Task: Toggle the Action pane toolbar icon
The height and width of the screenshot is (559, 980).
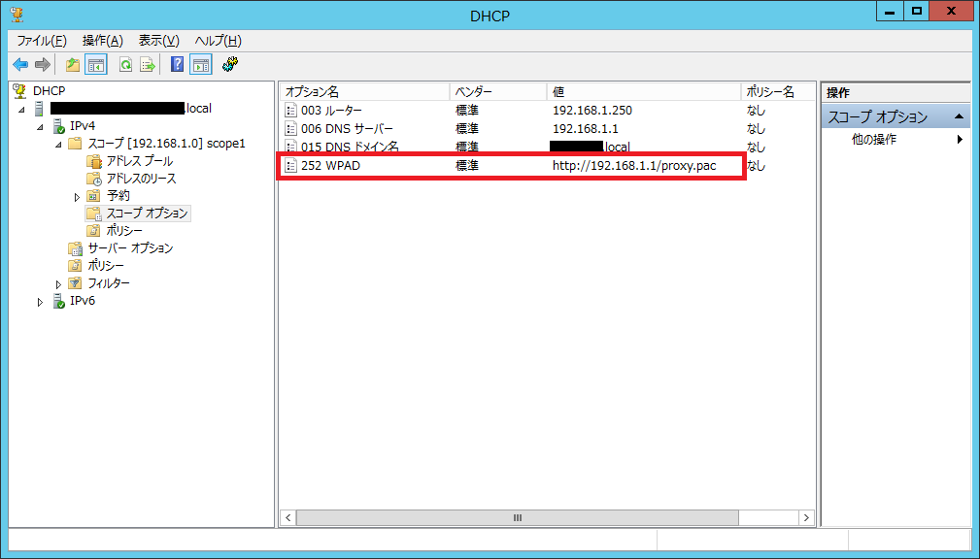Action: pyautogui.click(x=201, y=64)
